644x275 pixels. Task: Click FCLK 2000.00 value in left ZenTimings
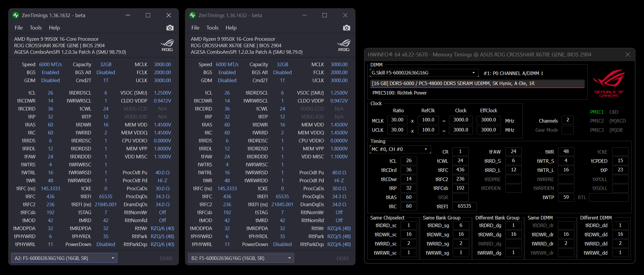point(162,72)
